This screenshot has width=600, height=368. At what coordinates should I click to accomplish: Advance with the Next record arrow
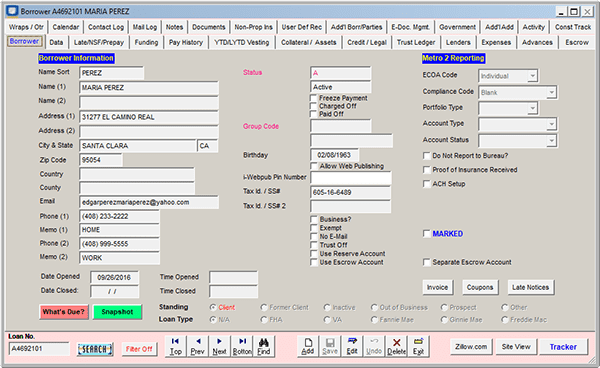coord(219,346)
